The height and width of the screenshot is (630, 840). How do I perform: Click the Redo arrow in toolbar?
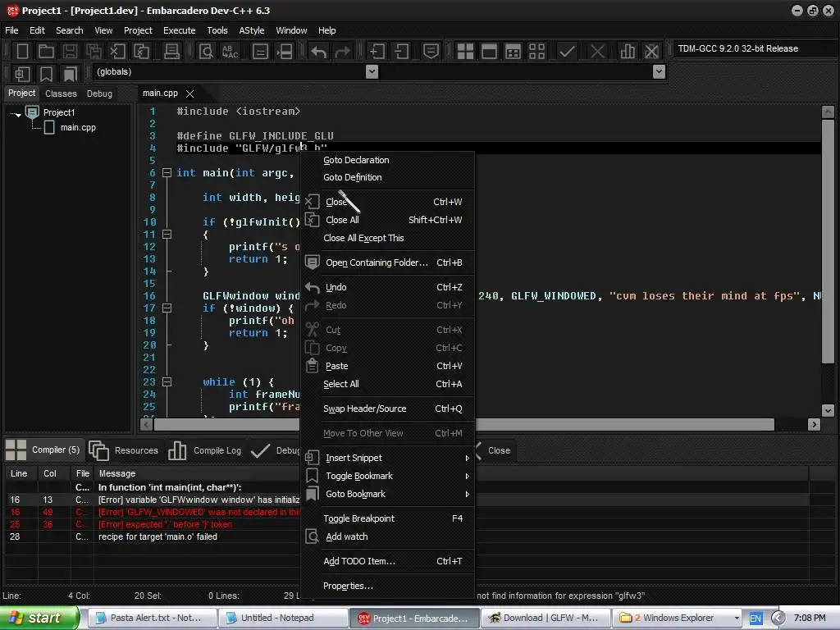coord(342,52)
